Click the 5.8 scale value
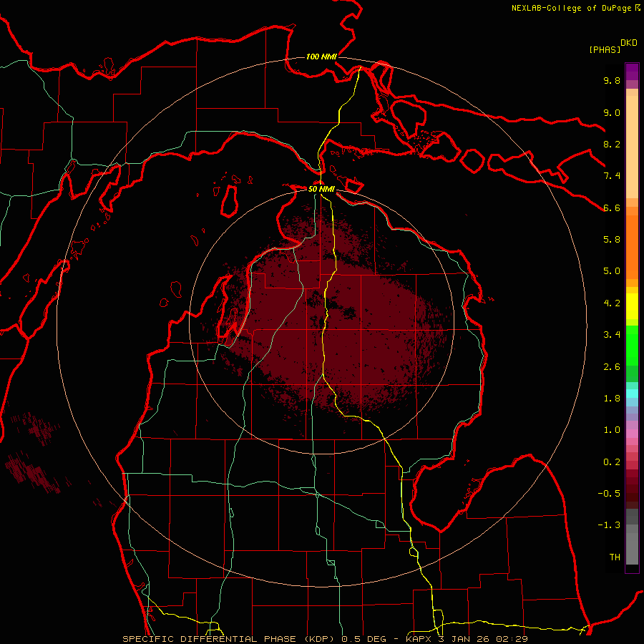This screenshot has height=644, width=644. click(612, 240)
